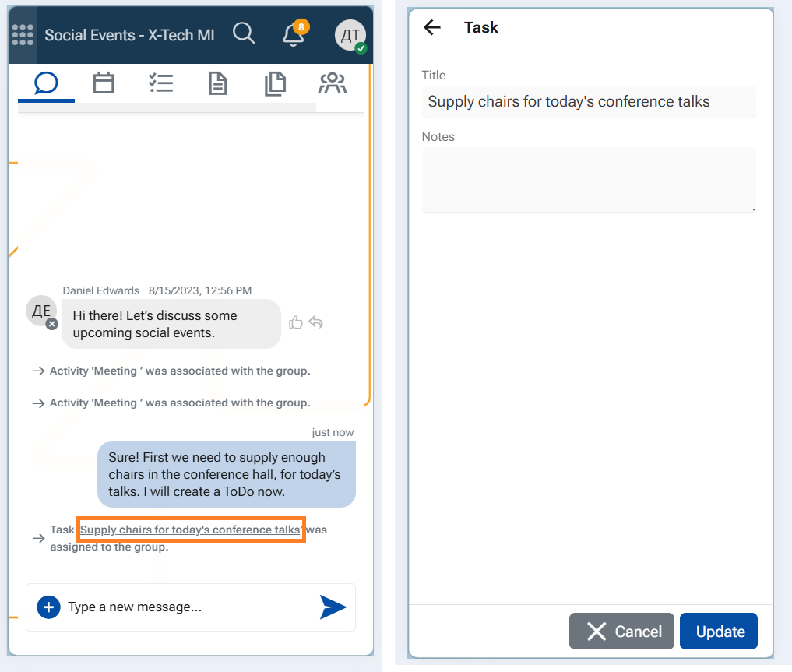792x672 pixels.
Task: Show group members tab
Action: coord(333,83)
